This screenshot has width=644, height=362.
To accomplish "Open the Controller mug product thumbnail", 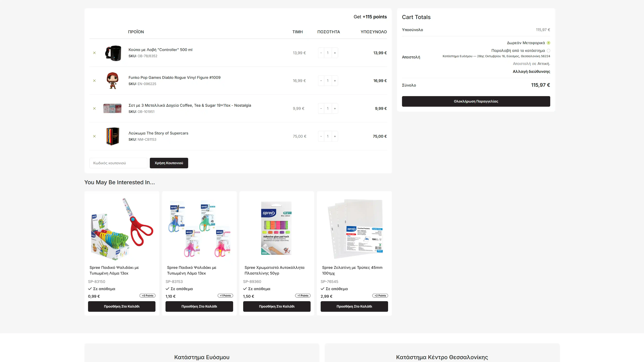I will tap(113, 53).
